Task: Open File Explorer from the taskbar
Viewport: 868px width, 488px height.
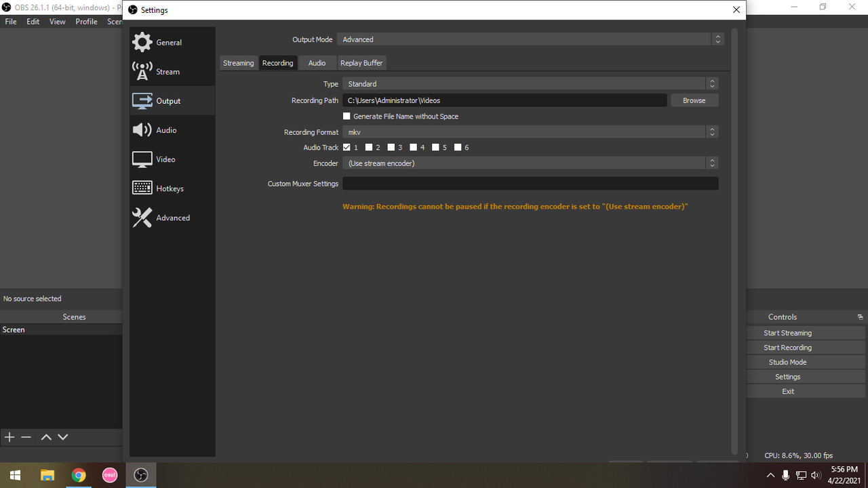Action: [x=47, y=475]
